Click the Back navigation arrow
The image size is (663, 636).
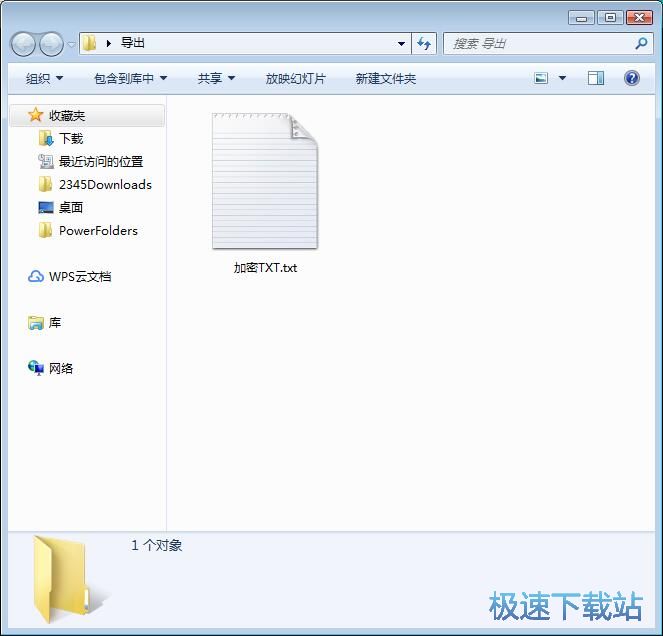(x=23, y=44)
